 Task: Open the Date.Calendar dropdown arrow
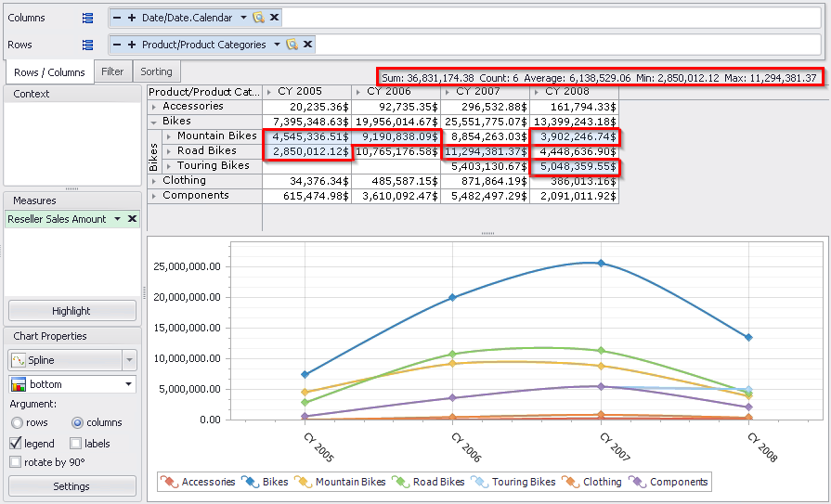click(243, 18)
